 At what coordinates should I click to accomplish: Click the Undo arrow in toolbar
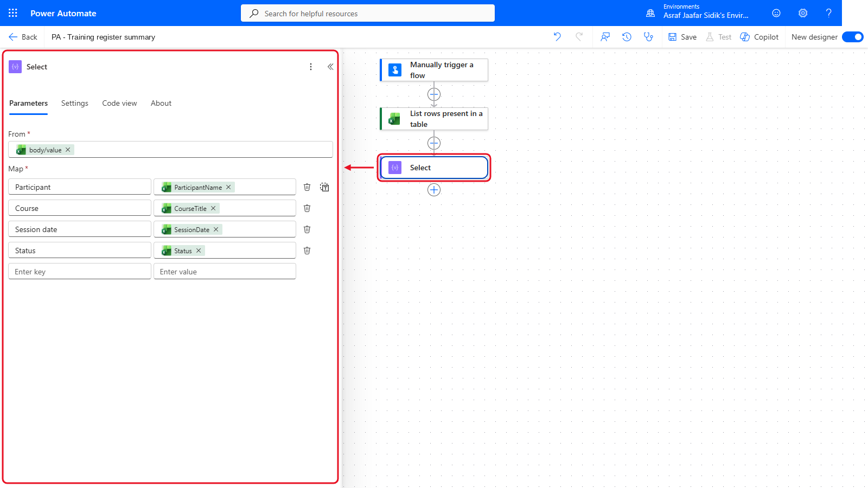point(557,37)
